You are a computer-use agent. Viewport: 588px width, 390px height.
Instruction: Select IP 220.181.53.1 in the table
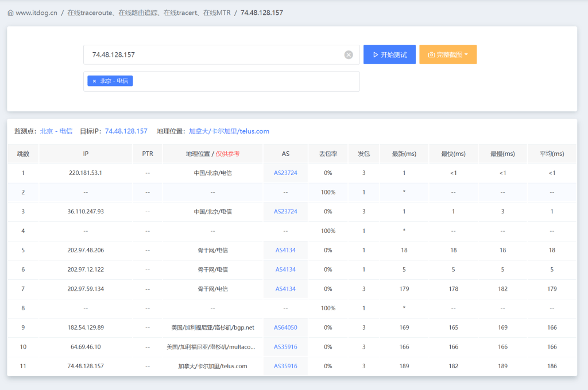86,173
